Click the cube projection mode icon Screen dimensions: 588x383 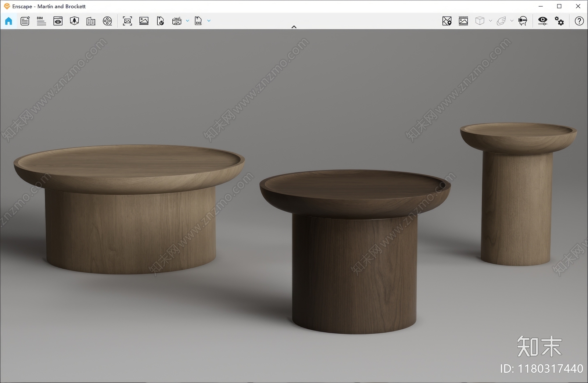(x=480, y=21)
